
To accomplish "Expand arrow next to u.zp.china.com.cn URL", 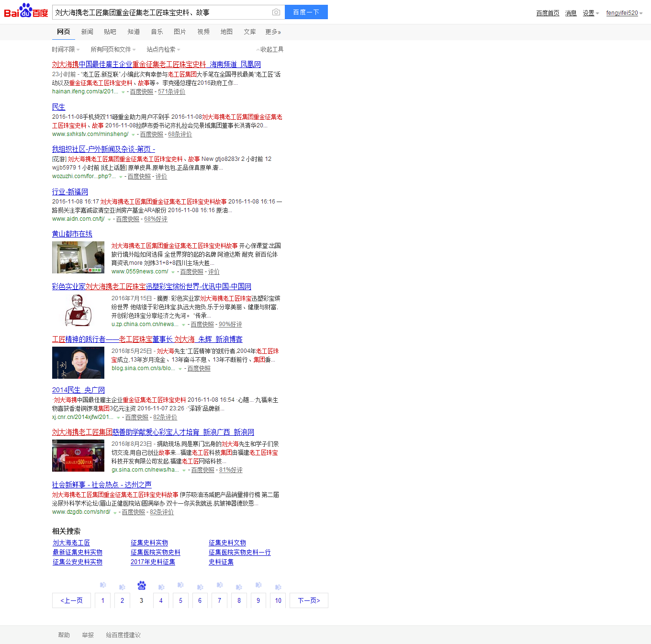I will click(x=183, y=325).
